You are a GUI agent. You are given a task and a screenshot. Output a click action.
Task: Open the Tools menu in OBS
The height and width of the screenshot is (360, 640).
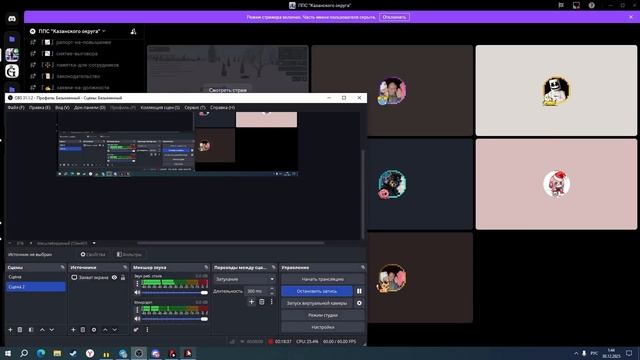click(195, 108)
